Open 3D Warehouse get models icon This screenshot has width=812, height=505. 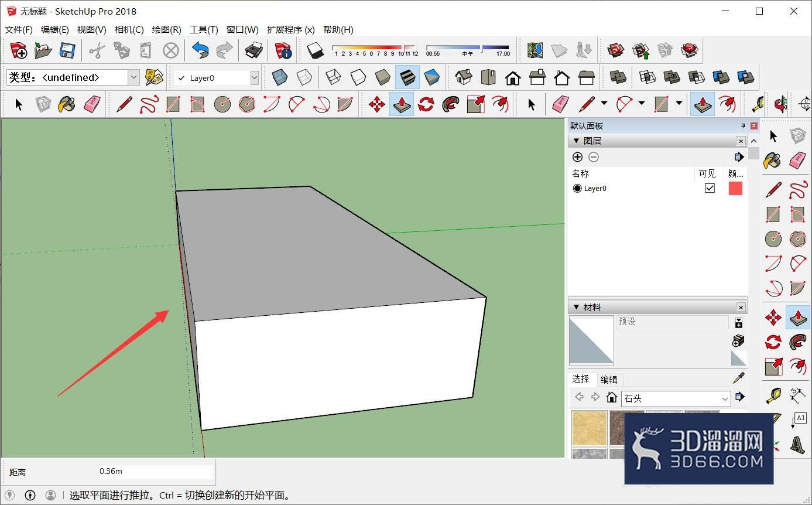[x=616, y=50]
